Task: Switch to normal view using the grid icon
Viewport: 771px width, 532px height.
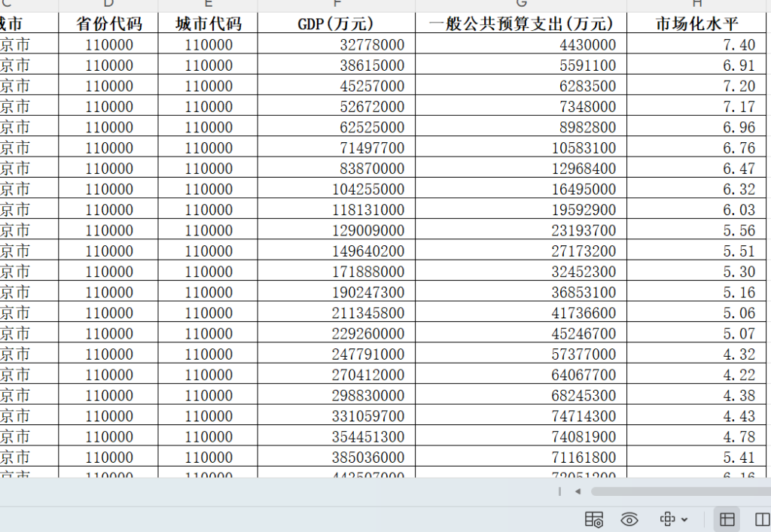Action: tap(727, 519)
